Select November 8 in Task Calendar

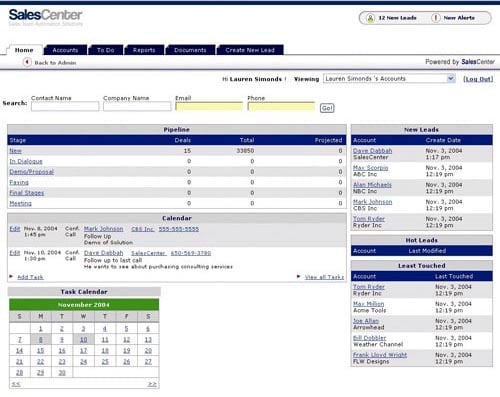tap(40, 340)
